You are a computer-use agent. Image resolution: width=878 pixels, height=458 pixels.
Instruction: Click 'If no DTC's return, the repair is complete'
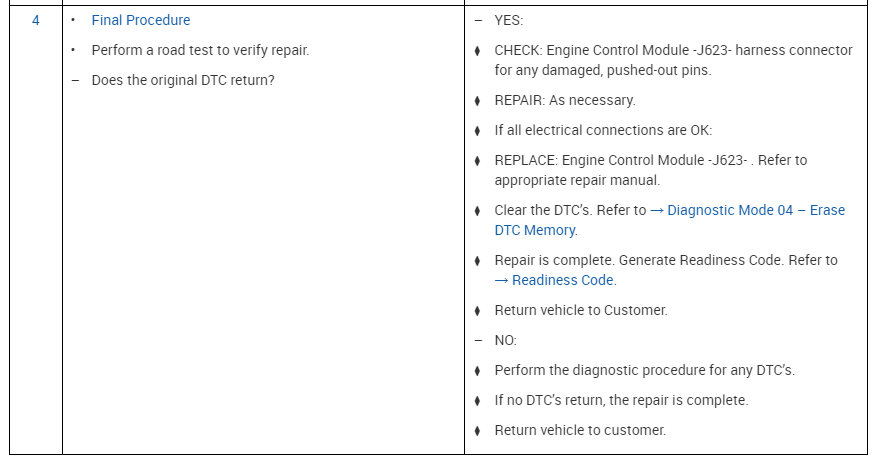(x=621, y=400)
